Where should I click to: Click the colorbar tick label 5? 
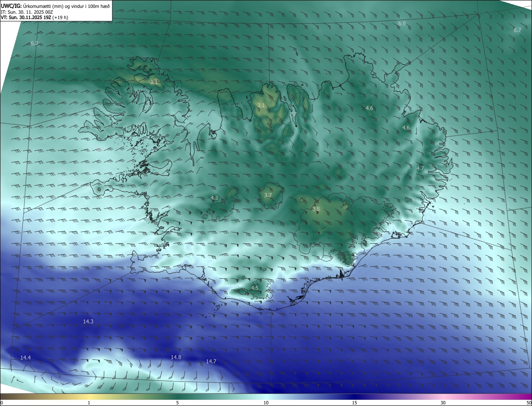coord(177,403)
